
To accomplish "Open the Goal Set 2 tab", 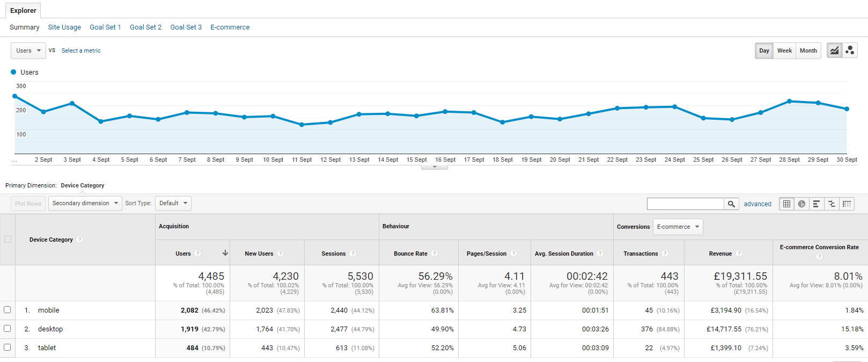I will click(145, 27).
